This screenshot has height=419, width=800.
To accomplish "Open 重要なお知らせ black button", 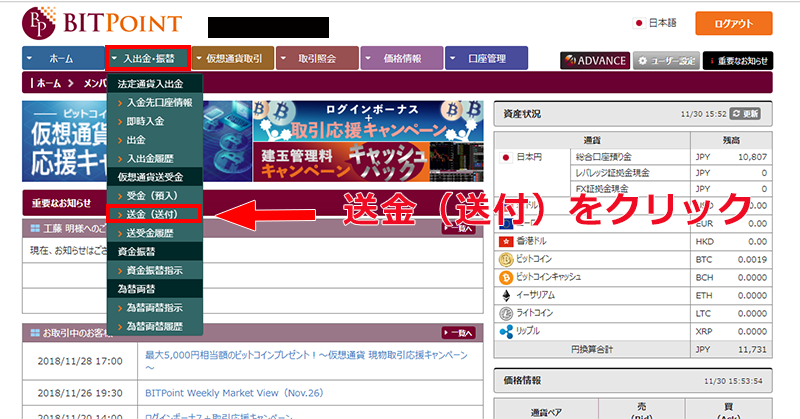I will point(738,61).
